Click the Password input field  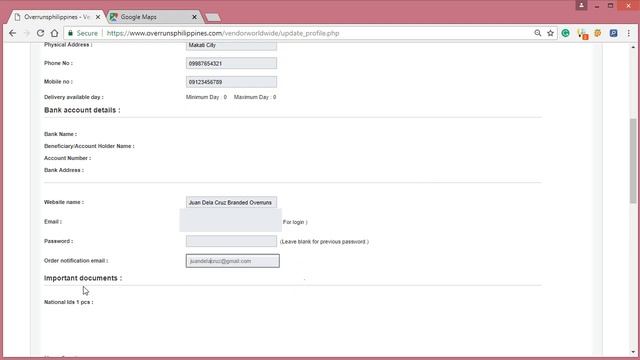point(231,241)
